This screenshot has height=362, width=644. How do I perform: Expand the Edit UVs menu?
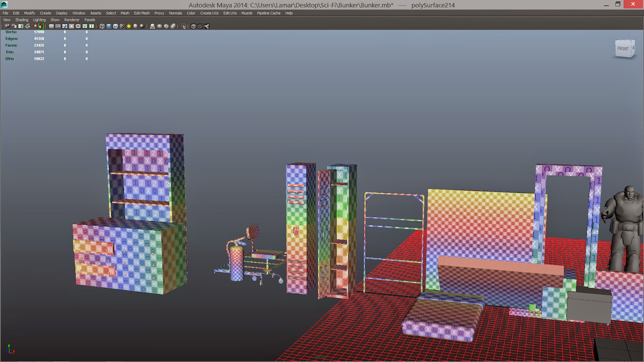(x=230, y=13)
